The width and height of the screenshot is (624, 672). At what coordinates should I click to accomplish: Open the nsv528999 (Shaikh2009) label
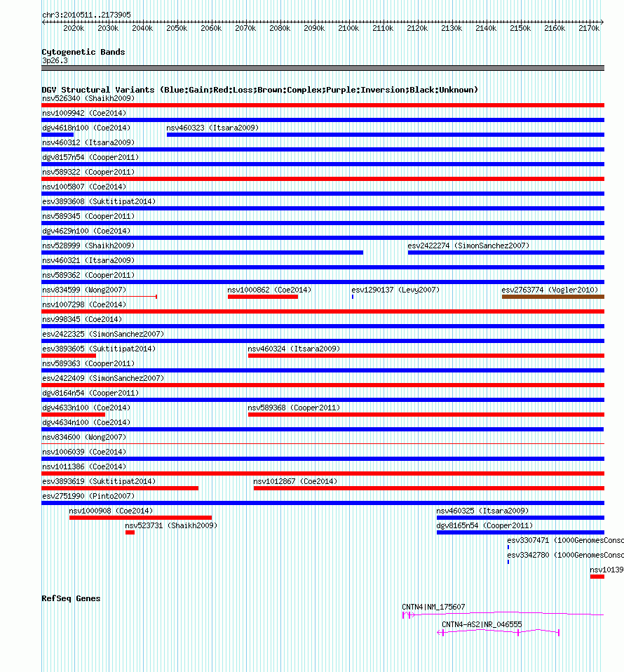(x=88, y=246)
